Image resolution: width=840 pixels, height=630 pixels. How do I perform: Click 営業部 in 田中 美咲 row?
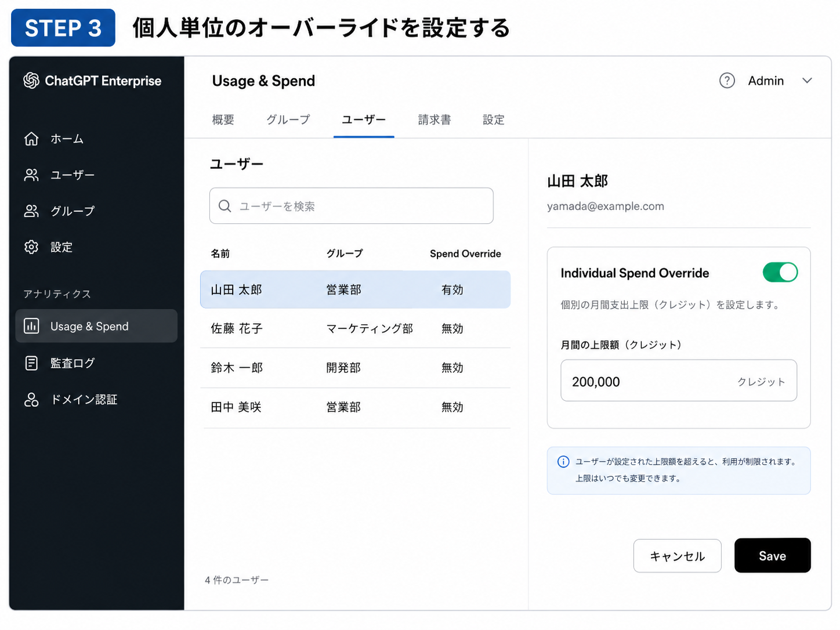[x=343, y=407]
